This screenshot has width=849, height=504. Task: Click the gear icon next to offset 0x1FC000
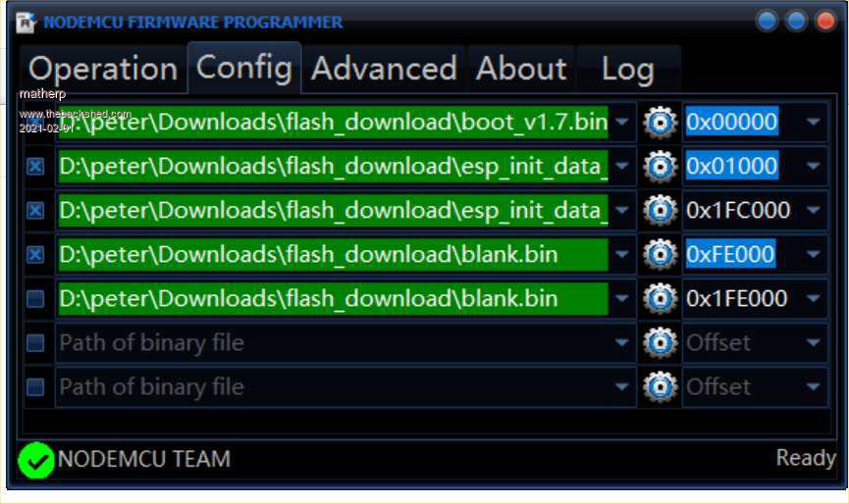[x=661, y=211]
